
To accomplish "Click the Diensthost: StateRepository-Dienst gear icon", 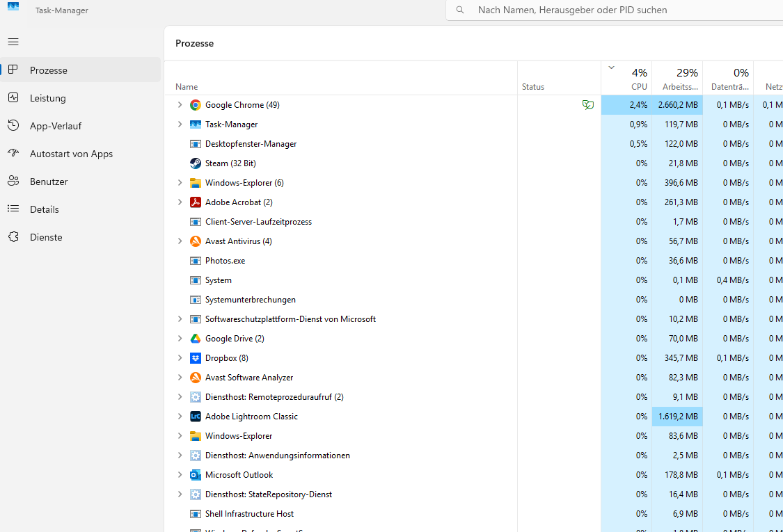I will click(196, 494).
